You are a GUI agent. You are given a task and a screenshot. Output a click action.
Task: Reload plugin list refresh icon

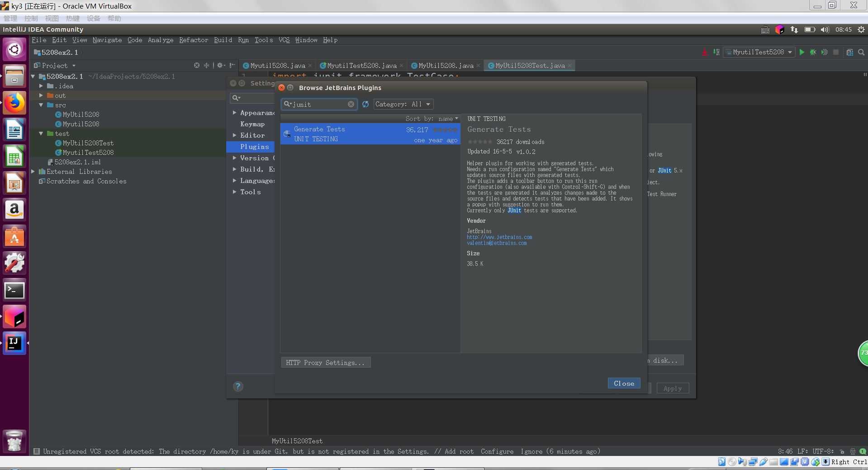pyautogui.click(x=365, y=104)
